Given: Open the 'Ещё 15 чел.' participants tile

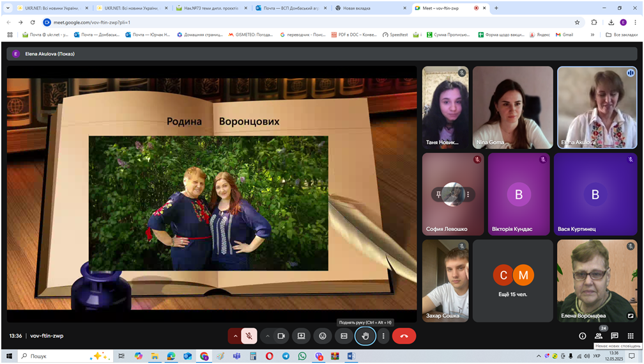Looking at the screenshot, I should [512, 281].
